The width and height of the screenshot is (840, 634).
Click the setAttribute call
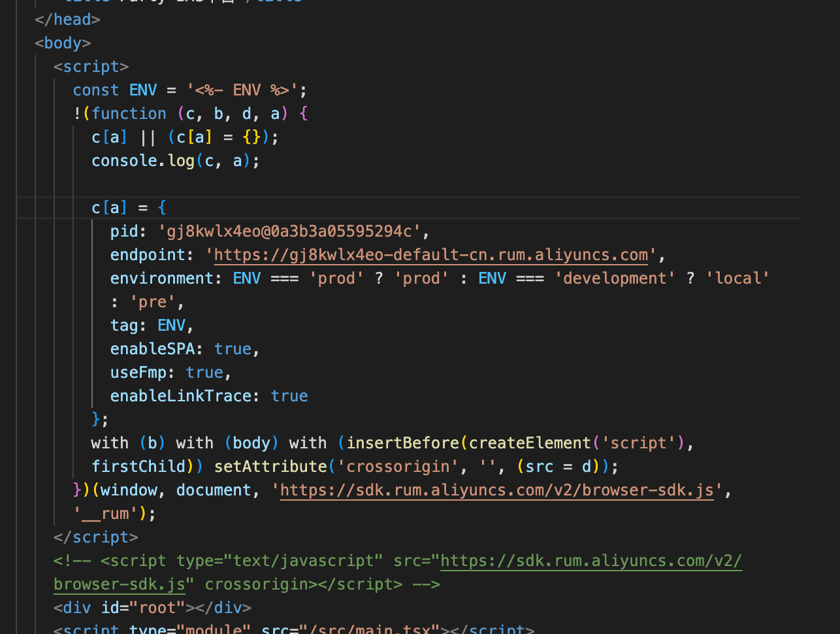pyautogui.click(x=270, y=467)
